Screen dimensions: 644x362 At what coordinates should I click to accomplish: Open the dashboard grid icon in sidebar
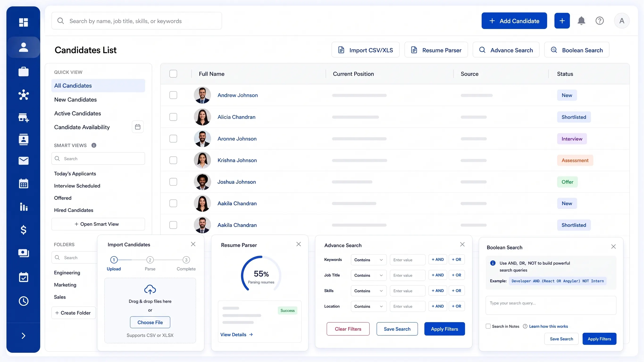pyautogui.click(x=24, y=22)
